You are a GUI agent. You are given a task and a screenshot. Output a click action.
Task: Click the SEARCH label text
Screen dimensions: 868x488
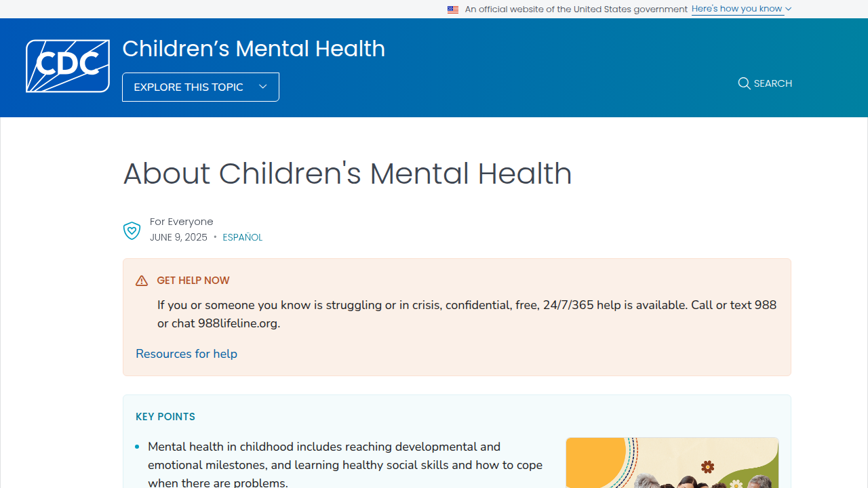[773, 83]
